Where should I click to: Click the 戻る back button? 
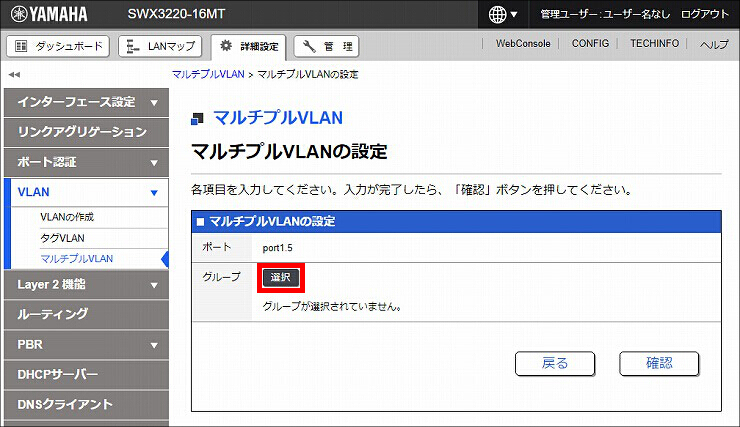555,363
